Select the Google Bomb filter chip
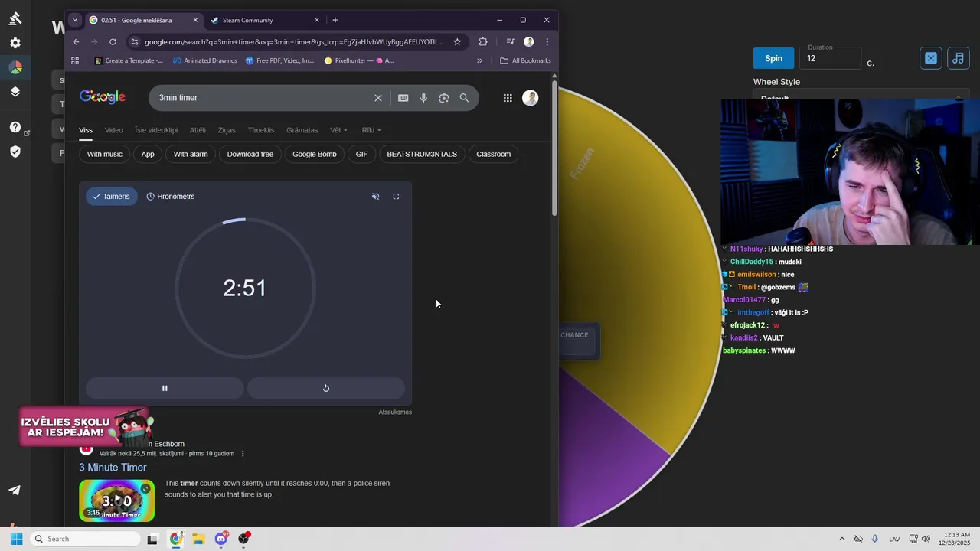The width and height of the screenshot is (980, 551). (315, 154)
